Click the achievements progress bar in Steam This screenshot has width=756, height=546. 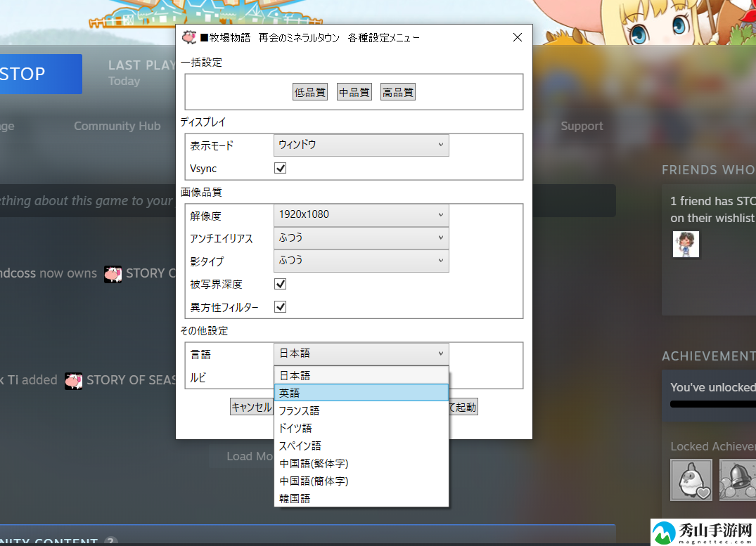click(x=713, y=404)
